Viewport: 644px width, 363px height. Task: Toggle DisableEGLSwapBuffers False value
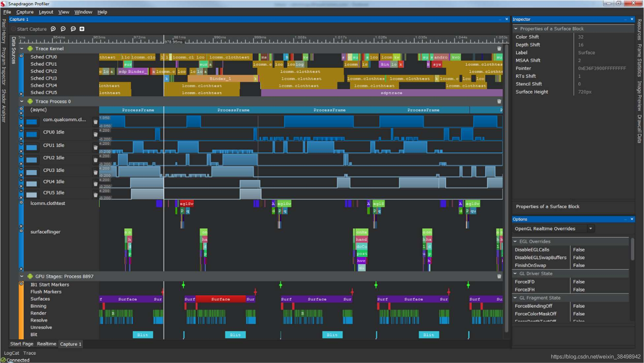[x=579, y=258]
